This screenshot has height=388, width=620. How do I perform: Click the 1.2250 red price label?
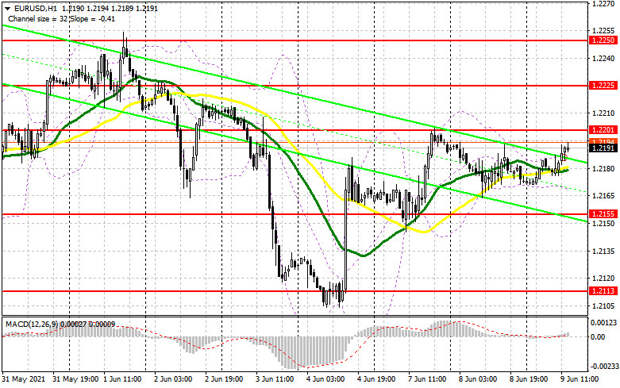pyautogui.click(x=603, y=40)
